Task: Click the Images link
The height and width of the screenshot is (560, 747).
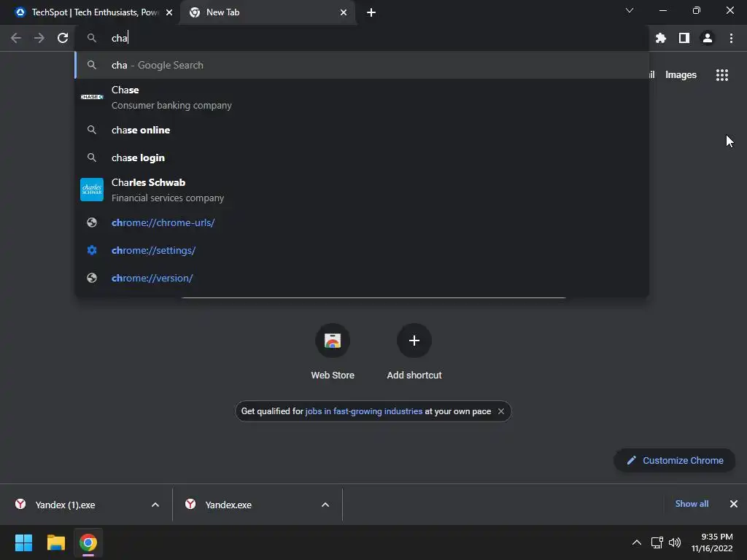Action: (x=681, y=75)
